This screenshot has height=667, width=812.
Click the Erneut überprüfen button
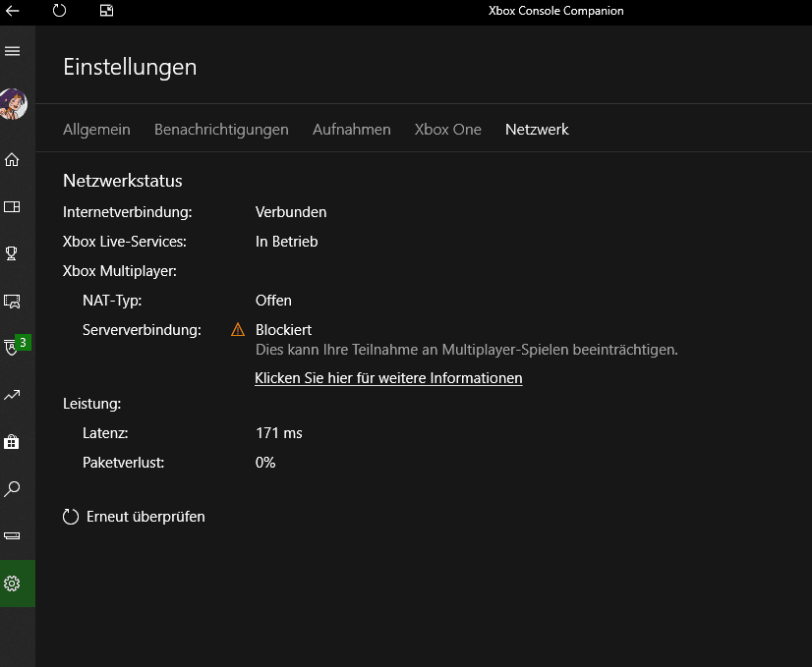click(x=134, y=517)
